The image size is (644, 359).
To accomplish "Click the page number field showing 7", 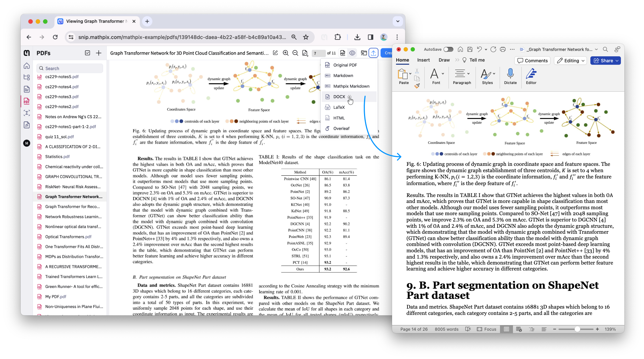I will [x=318, y=53].
